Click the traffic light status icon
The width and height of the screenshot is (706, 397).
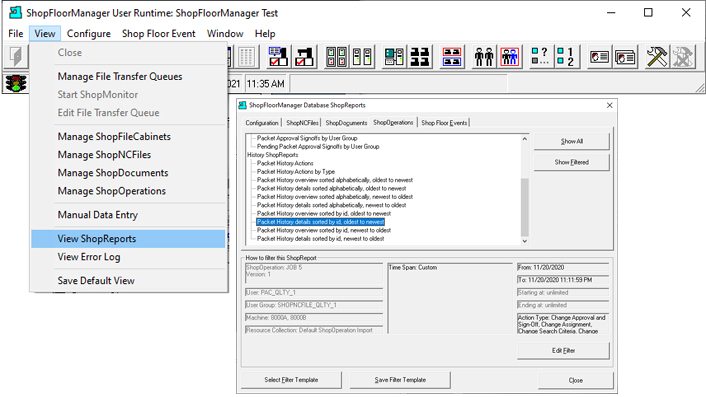coord(16,83)
